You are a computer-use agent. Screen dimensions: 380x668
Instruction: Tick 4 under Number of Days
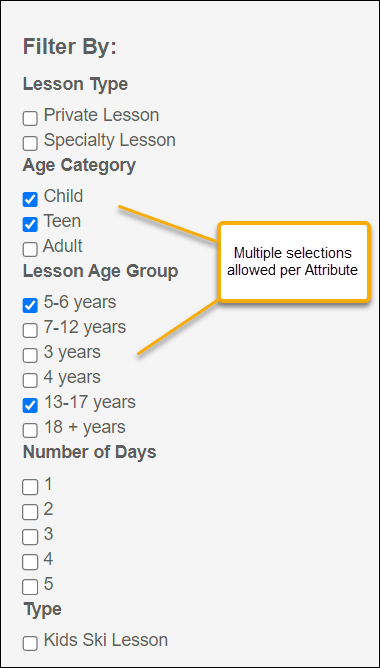(x=30, y=562)
